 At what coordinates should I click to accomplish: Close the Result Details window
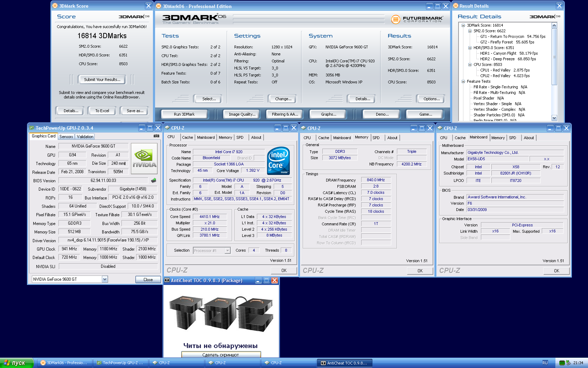pos(559,6)
